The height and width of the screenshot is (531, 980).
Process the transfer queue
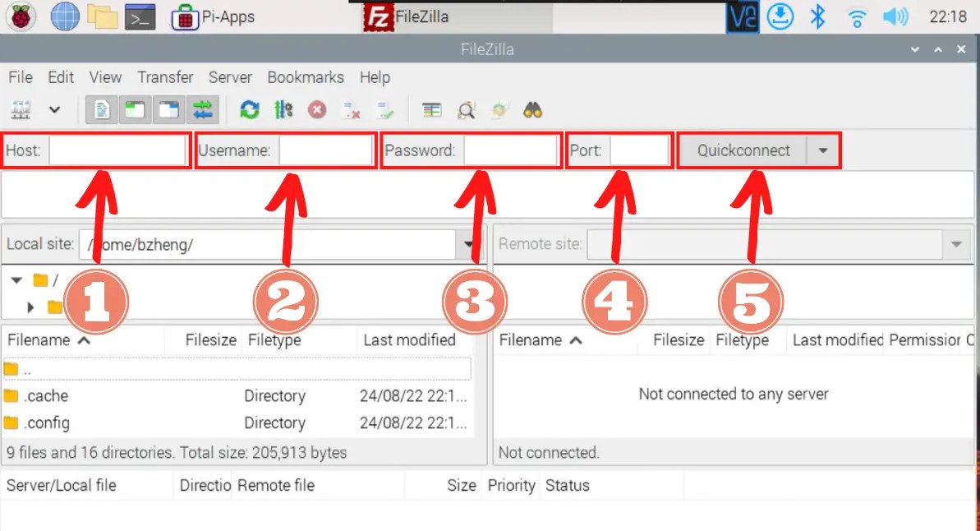tap(283, 109)
